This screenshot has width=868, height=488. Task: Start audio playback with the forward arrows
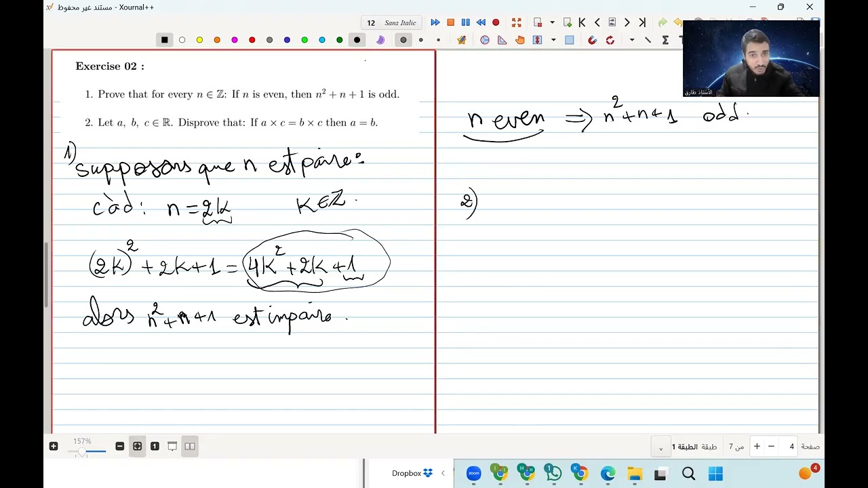pyautogui.click(x=435, y=22)
